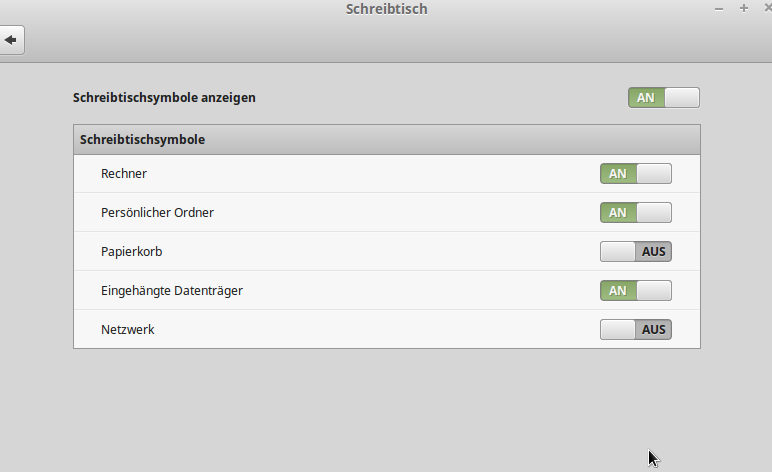This screenshot has width=772, height=472.
Task: Click the blank area below Netzwerk list
Action: coord(386,409)
